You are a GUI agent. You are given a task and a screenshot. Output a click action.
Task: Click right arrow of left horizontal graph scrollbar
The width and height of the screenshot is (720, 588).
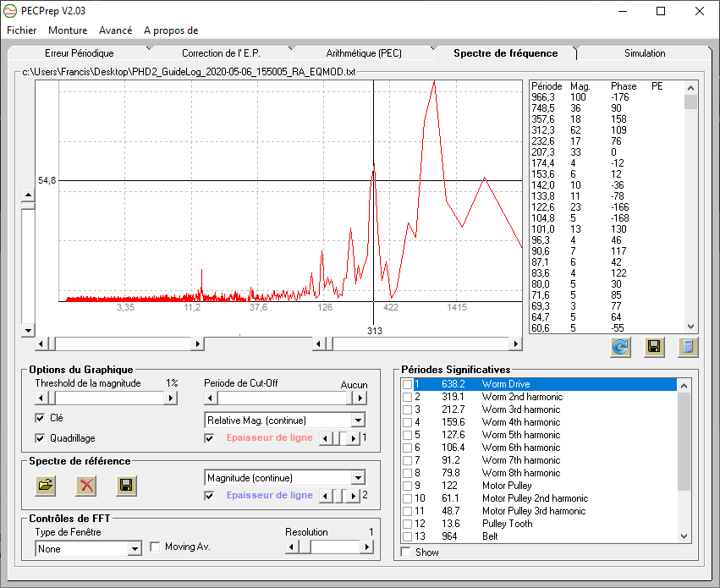pyautogui.click(x=197, y=343)
